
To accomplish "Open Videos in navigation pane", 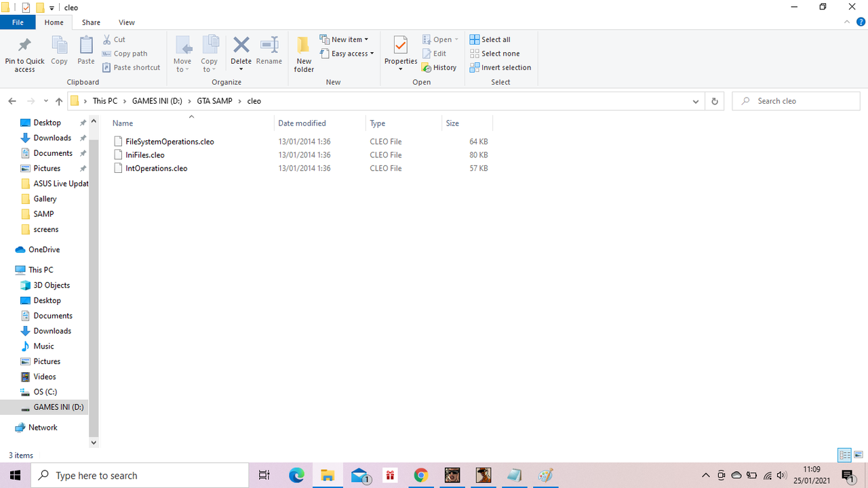I will point(38,377).
